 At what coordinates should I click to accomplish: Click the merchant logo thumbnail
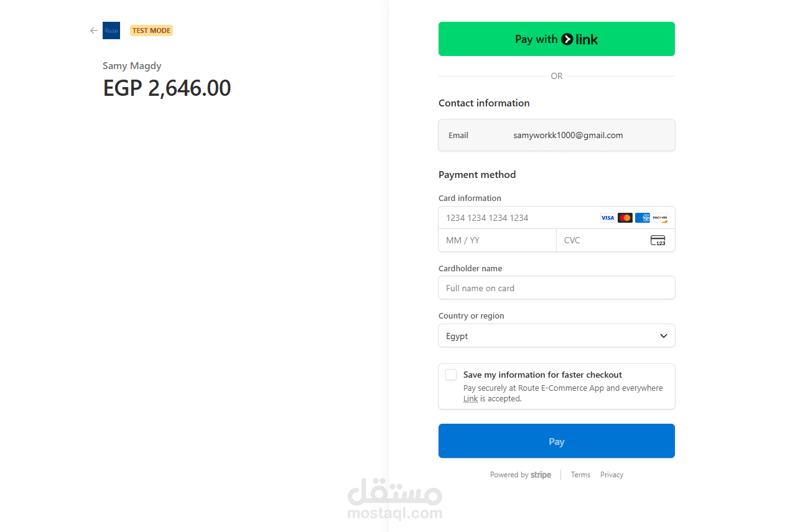pos(111,30)
